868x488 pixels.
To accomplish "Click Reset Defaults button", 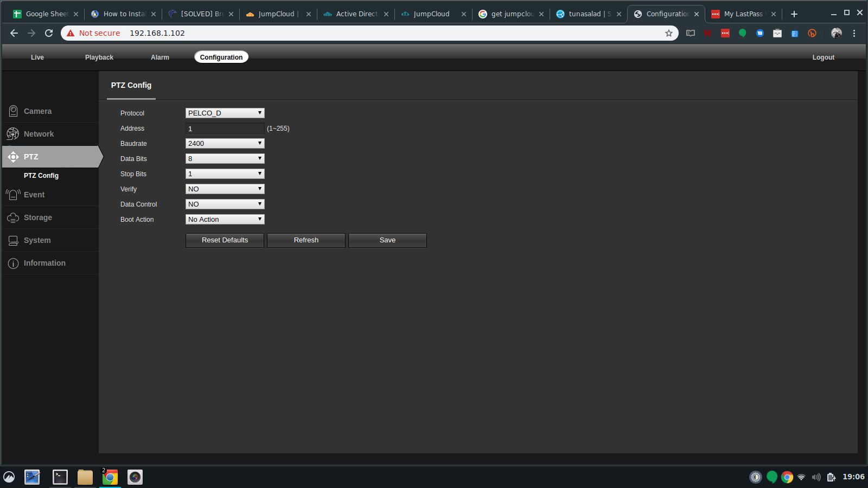I will click(225, 240).
